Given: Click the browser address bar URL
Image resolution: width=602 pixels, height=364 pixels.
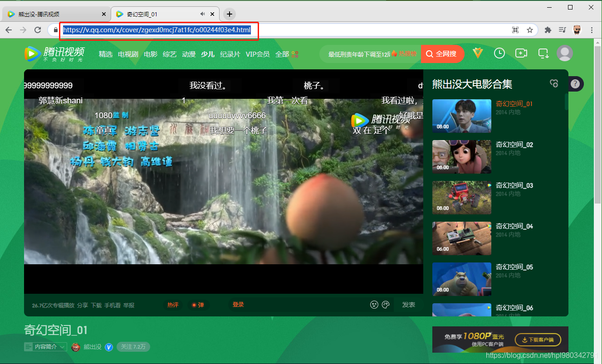Looking at the screenshot, I should [157, 30].
